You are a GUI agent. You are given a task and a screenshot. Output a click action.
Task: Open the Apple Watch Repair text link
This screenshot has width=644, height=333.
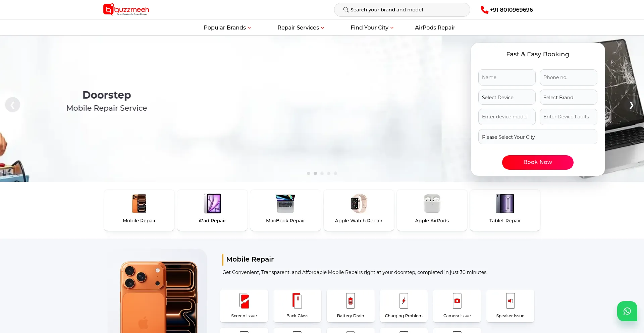(x=359, y=221)
